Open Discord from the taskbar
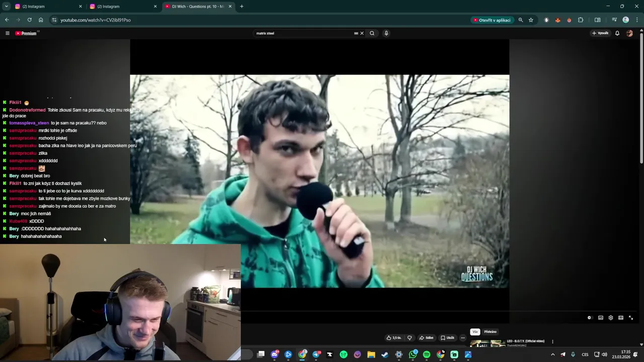Screen dimensions: 644x362 [x=275, y=354]
